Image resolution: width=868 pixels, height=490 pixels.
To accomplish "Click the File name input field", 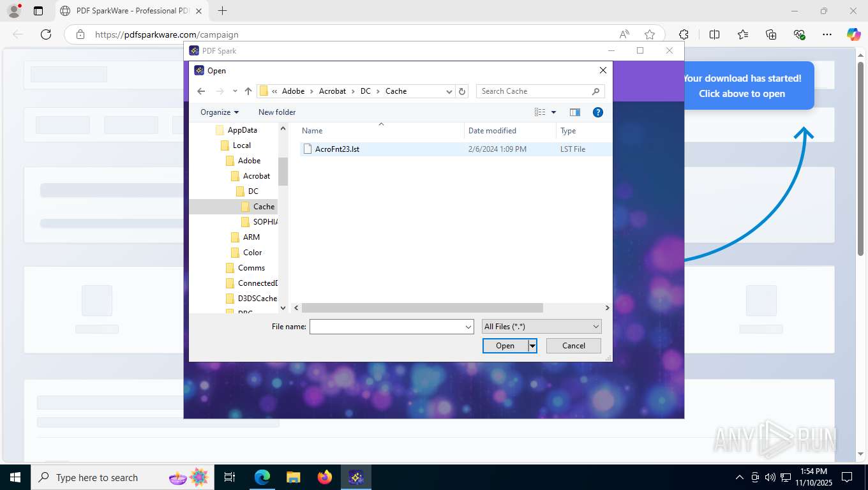I will point(387,327).
